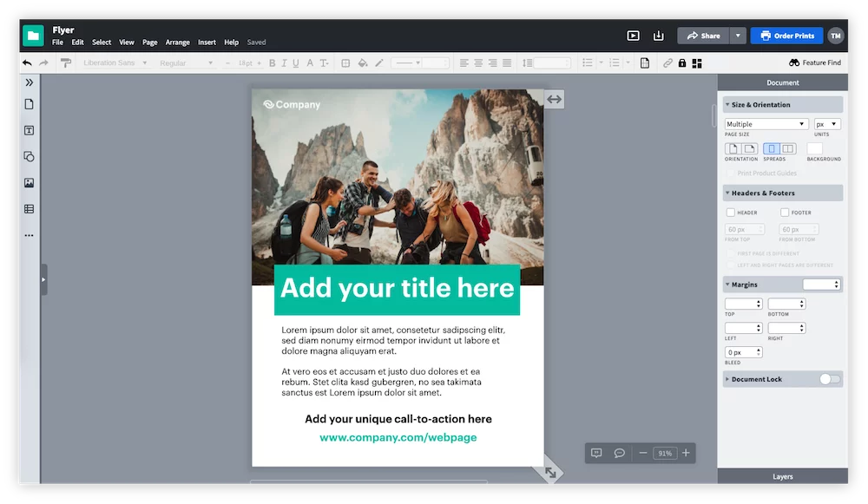Click the download icon in top bar
Image resolution: width=868 pixels, height=504 pixels.
[x=658, y=36]
